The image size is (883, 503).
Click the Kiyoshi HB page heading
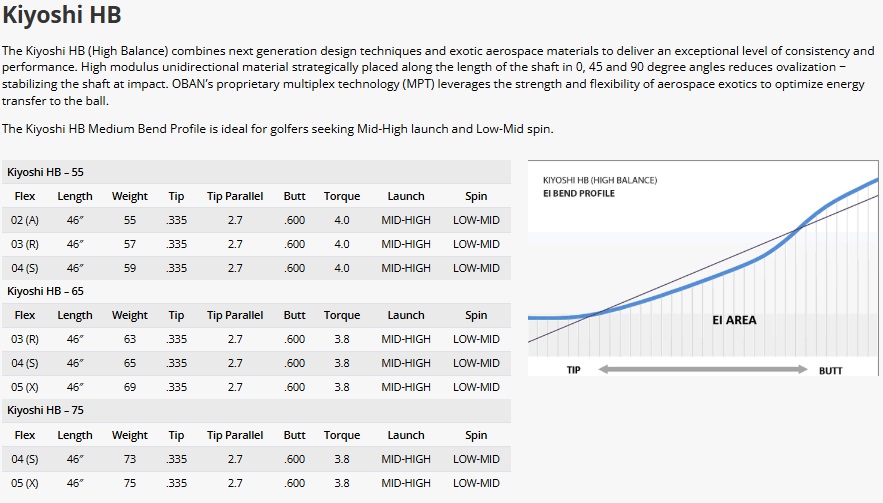point(62,15)
